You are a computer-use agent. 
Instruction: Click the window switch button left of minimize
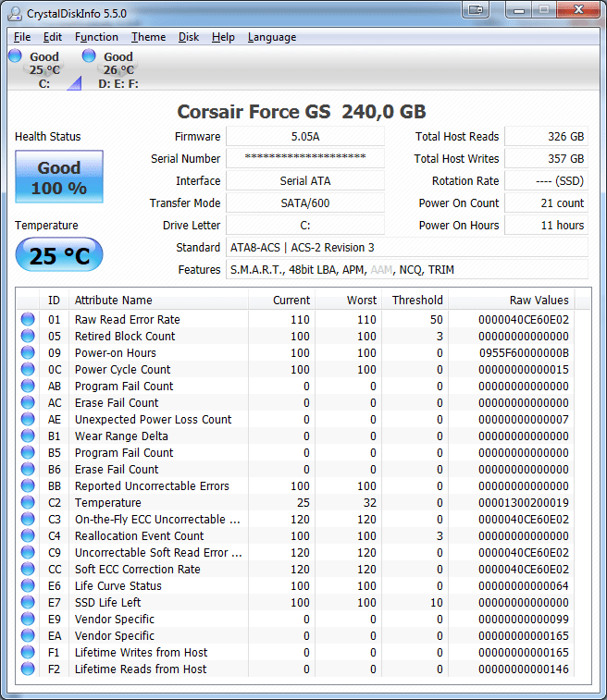coord(476,9)
